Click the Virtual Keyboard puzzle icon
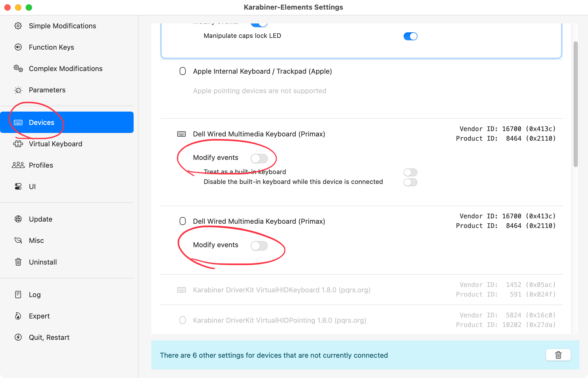This screenshot has height=378, width=588. pyautogui.click(x=18, y=144)
